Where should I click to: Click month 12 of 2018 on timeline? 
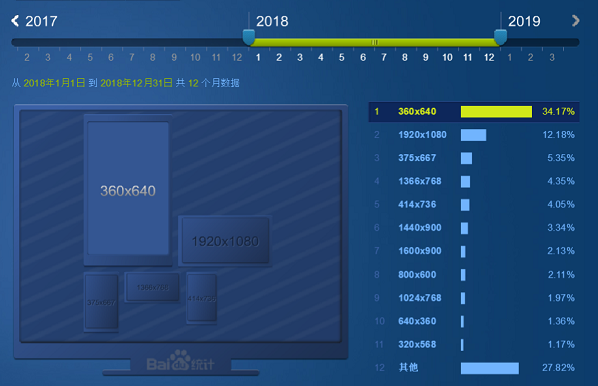(x=489, y=58)
